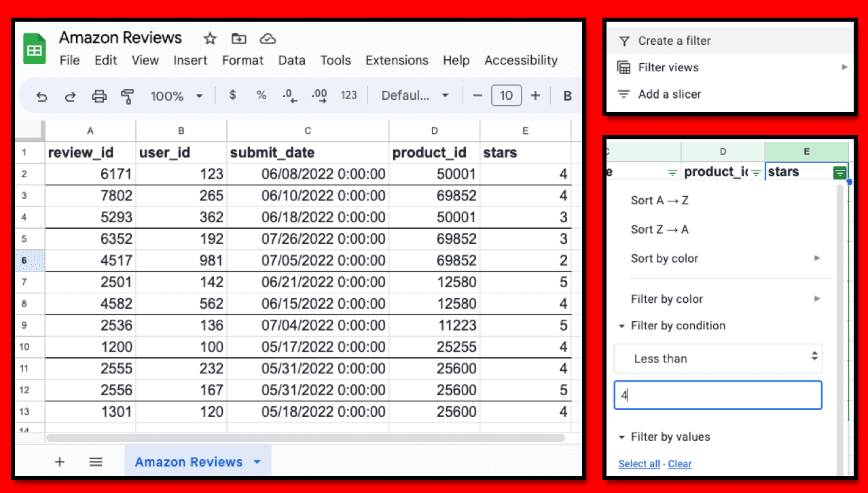Add a new sheet with plus icon
The width and height of the screenshot is (868, 493).
pyautogui.click(x=60, y=462)
